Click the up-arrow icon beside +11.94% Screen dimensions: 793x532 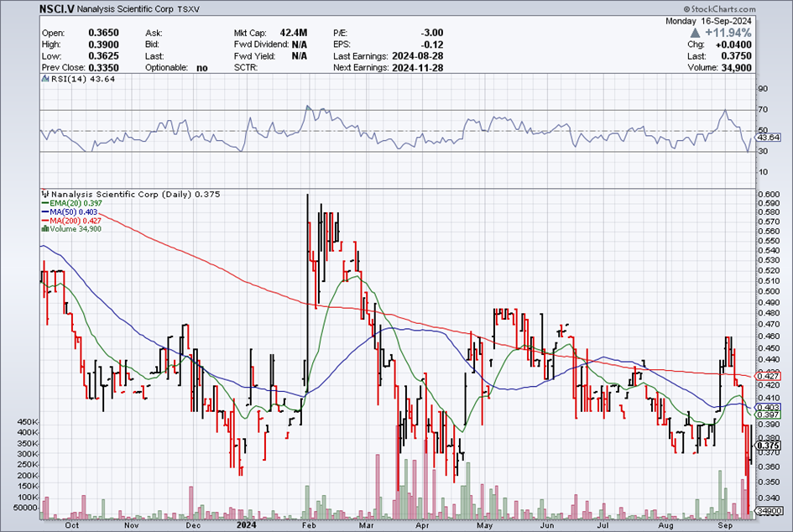(696, 33)
